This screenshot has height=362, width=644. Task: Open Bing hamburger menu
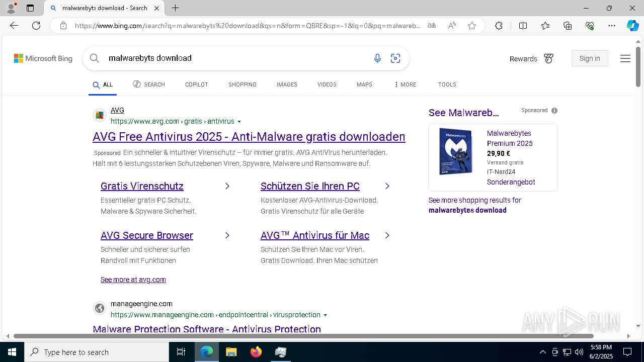pos(625,58)
